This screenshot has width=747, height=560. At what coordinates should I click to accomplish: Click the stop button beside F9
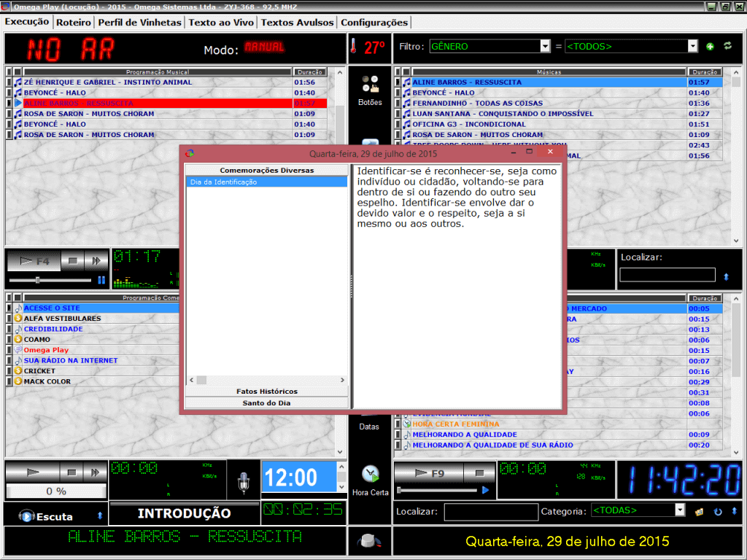[479, 472]
